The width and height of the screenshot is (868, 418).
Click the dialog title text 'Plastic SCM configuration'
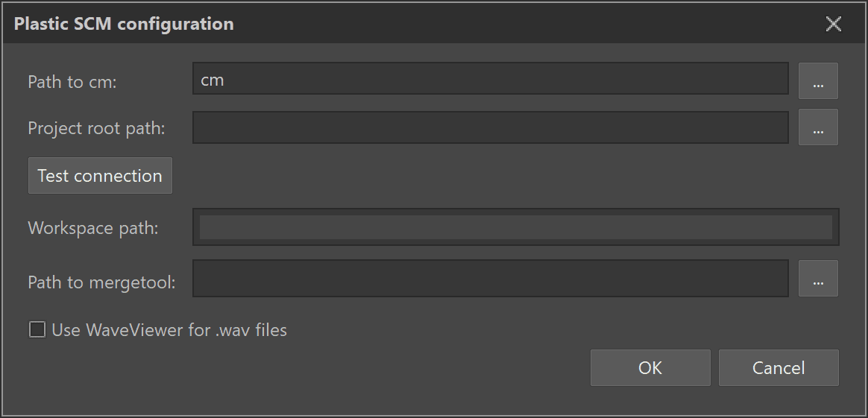124,24
